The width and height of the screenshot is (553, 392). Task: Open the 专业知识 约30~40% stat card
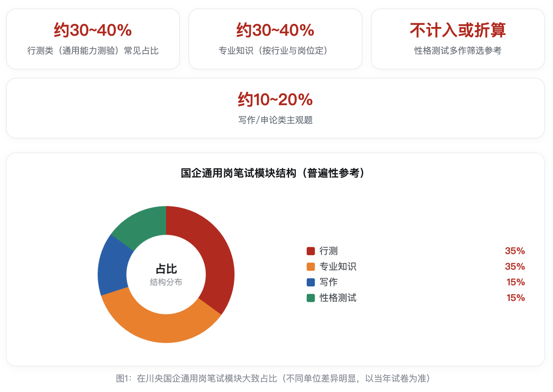(275, 39)
